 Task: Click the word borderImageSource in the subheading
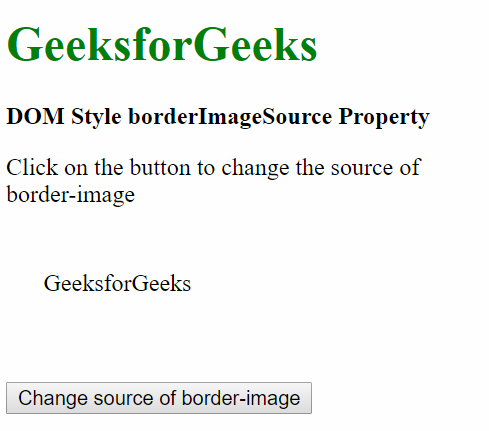click(230, 117)
